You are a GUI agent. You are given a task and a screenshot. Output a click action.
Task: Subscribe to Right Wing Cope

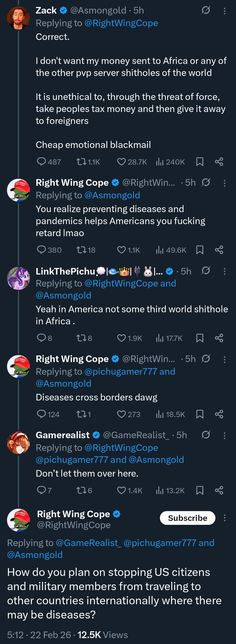[x=187, y=518]
